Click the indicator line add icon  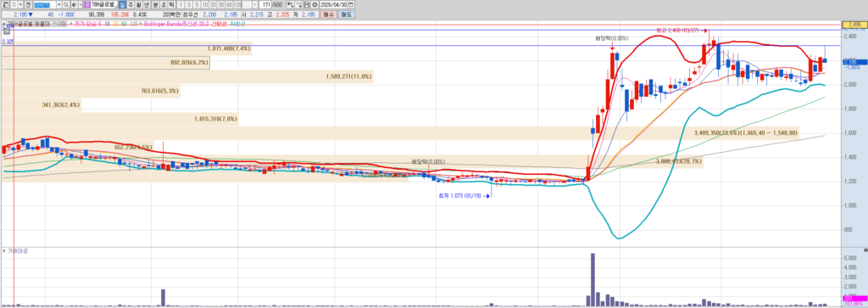[x=298, y=4]
